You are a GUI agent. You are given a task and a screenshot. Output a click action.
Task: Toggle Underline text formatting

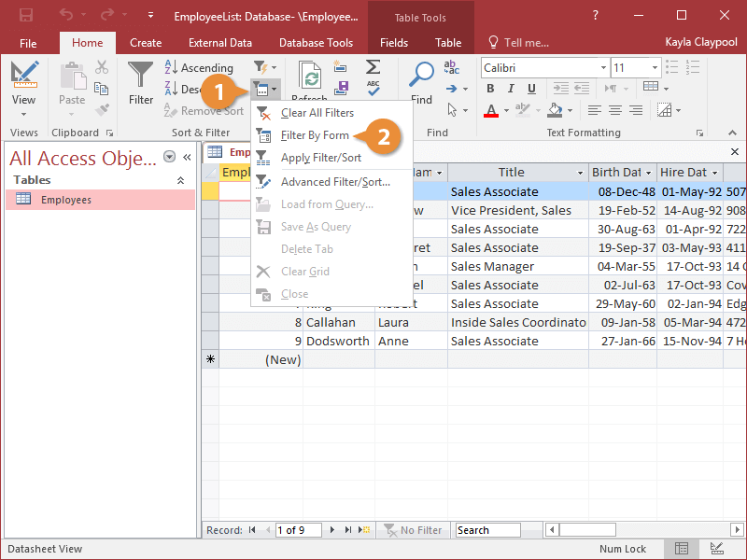coord(529,89)
